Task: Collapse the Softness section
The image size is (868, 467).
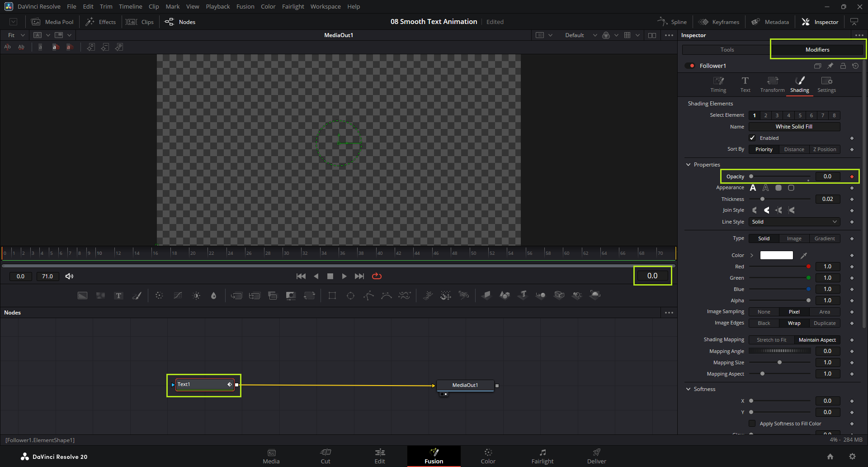Action: coord(689,389)
